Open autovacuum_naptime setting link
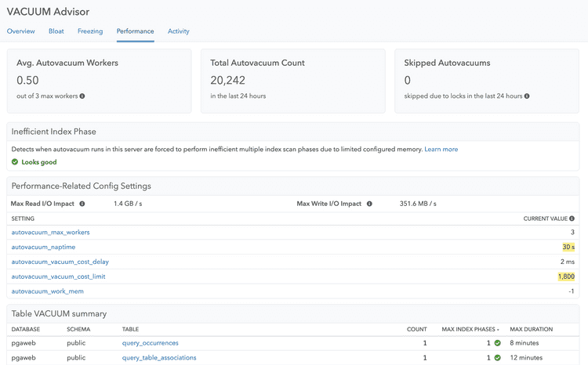588x365 pixels. click(43, 247)
